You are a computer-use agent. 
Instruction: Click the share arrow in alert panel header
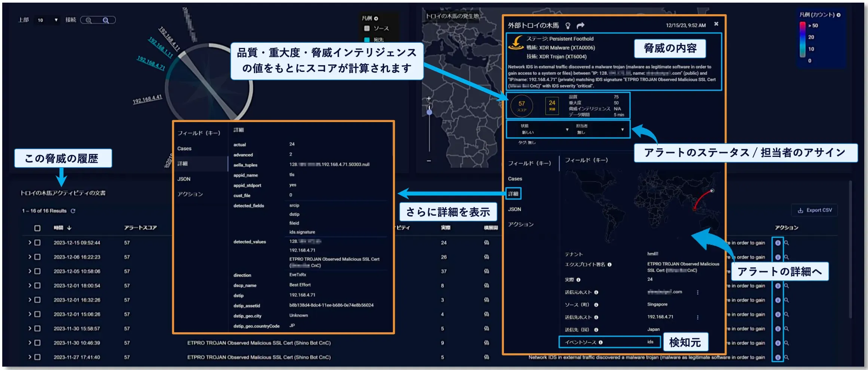[x=580, y=25]
